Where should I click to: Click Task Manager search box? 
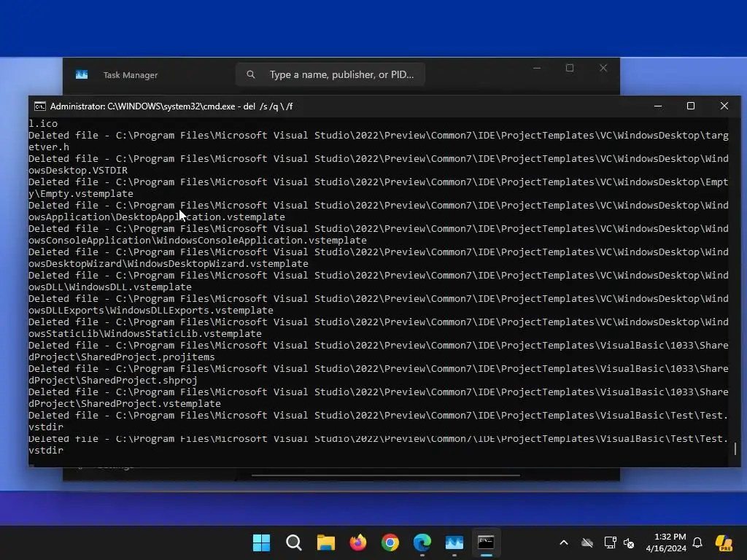coord(330,74)
